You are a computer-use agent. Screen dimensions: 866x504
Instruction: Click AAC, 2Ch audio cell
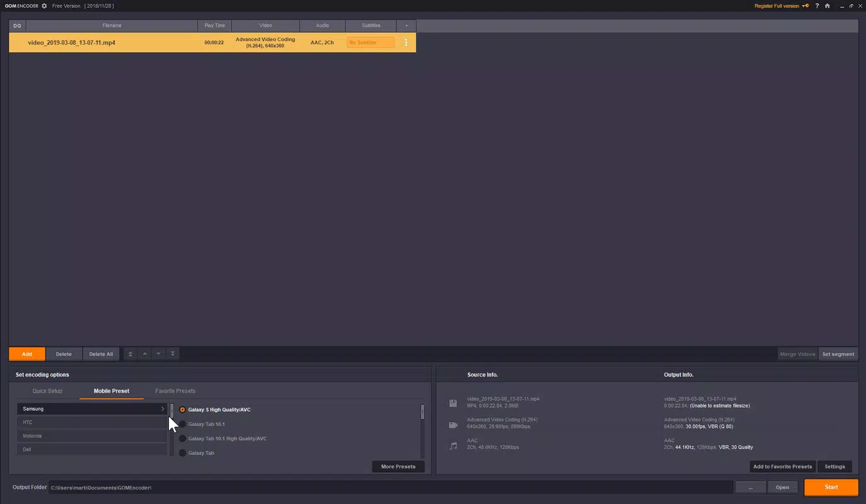click(x=322, y=43)
